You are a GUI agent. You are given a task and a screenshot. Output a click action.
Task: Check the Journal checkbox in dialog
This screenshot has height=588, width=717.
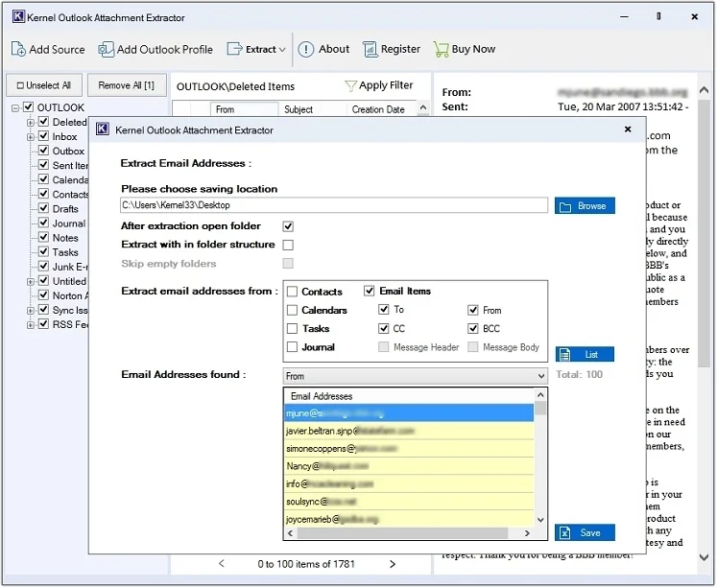[x=292, y=347]
